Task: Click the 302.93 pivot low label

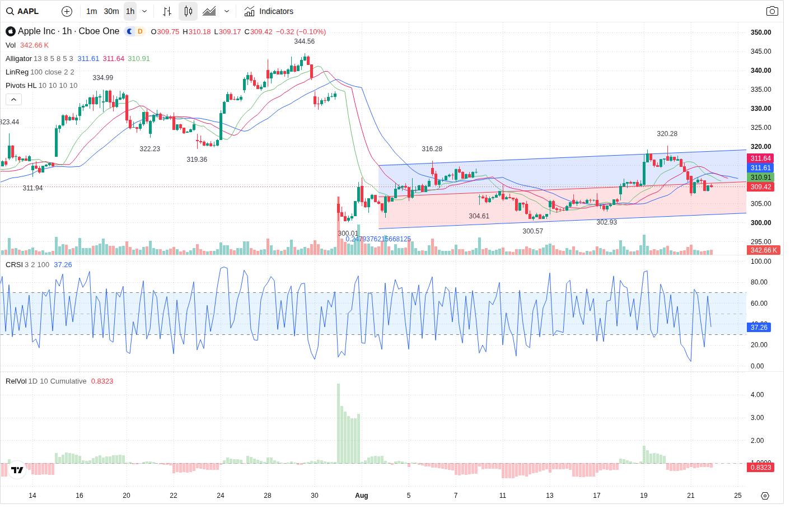Action: click(x=607, y=222)
